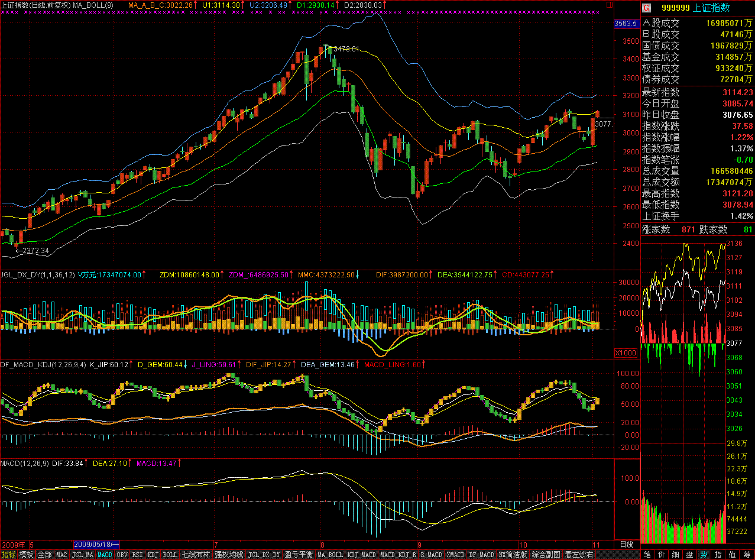Click the 指数涨跌 37.58 value
755x560 pixels.
coord(743,126)
